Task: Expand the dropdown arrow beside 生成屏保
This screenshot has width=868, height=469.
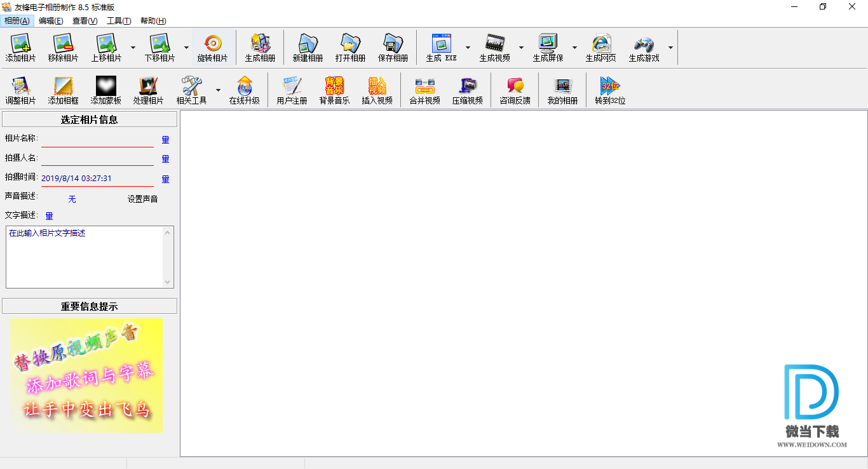Action: tap(574, 48)
